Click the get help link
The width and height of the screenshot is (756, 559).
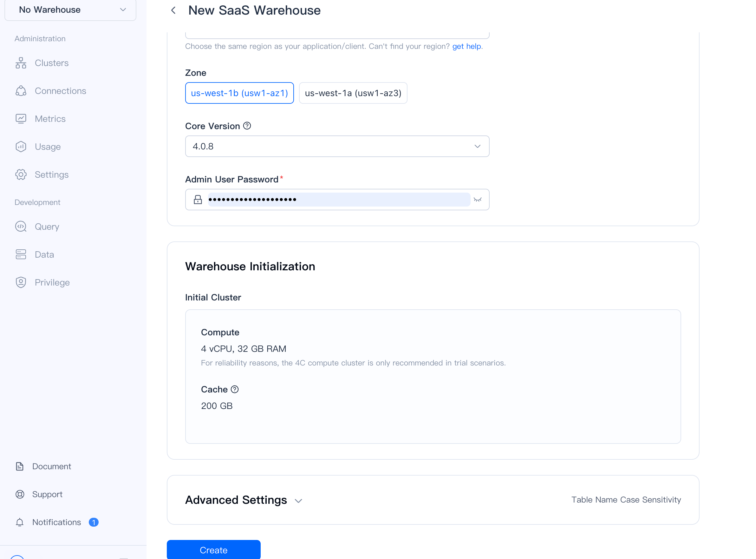click(x=466, y=46)
